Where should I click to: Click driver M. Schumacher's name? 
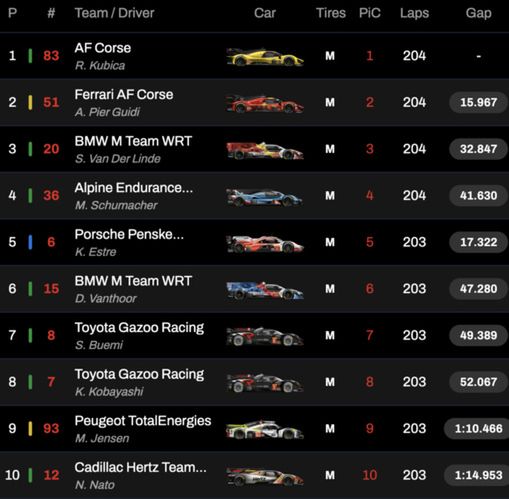point(116,205)
